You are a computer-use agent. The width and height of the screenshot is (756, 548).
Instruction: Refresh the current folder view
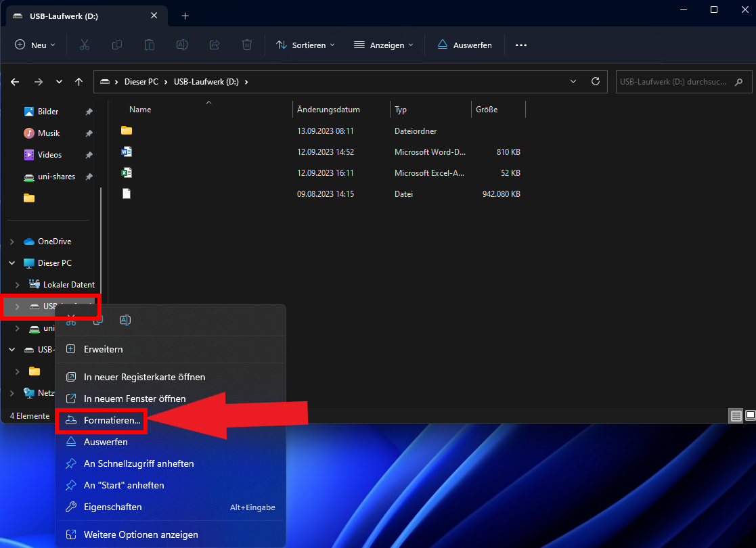596,81
